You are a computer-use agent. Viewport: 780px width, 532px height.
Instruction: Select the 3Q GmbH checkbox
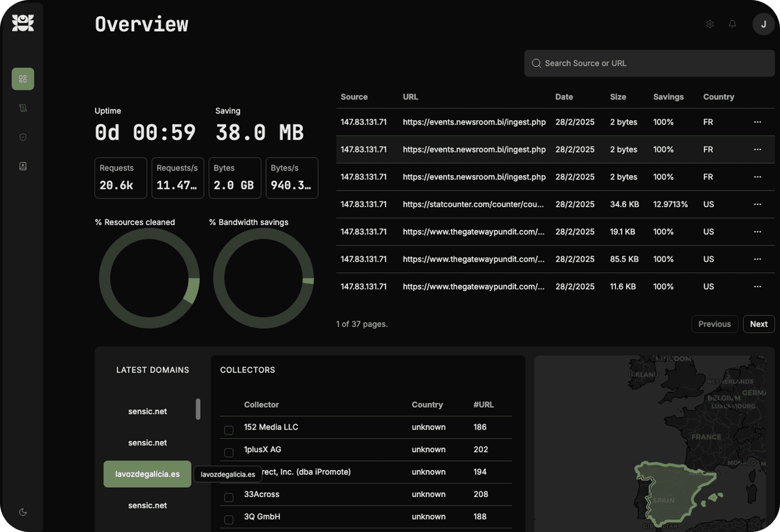(229, 520)
